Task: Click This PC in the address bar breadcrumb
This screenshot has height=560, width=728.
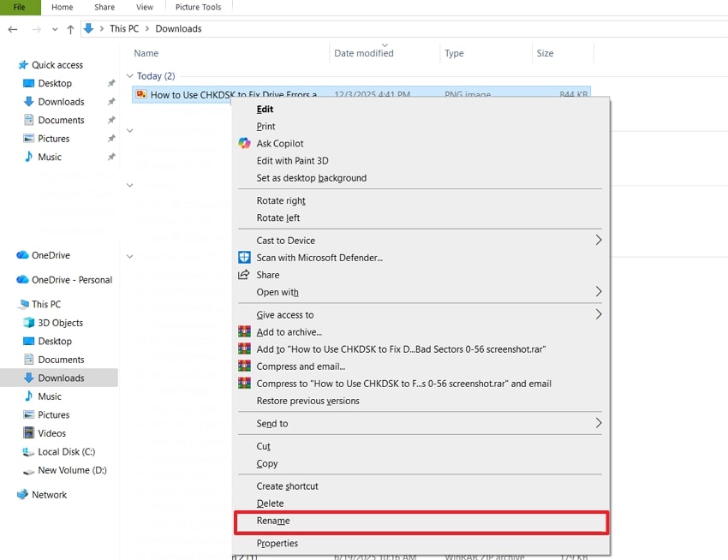Action: point(124,28)
